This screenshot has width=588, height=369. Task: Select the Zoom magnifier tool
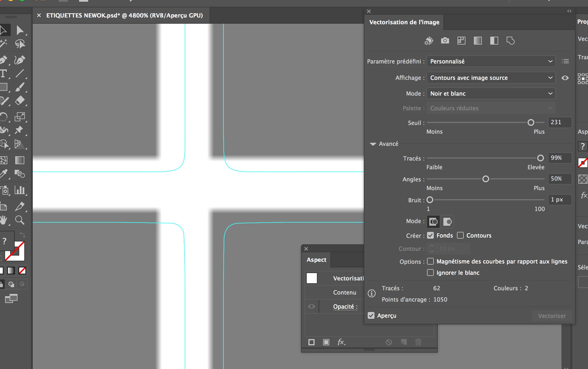[x=19, y=220]
